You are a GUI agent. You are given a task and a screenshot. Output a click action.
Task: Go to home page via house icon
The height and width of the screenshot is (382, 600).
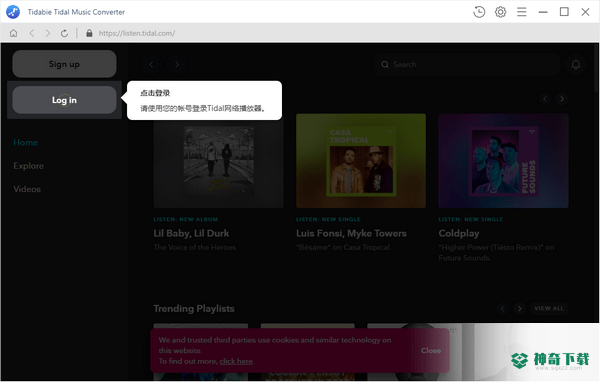(13, 33)
